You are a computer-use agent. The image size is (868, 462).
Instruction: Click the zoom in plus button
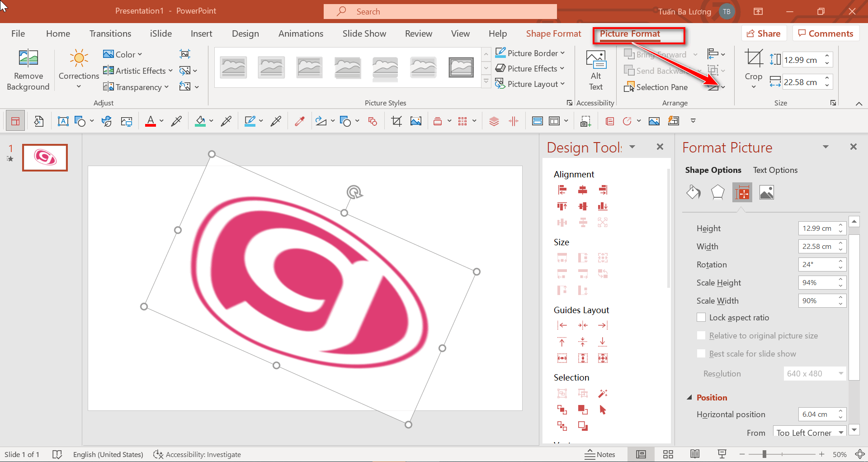[x=821, y=454]
